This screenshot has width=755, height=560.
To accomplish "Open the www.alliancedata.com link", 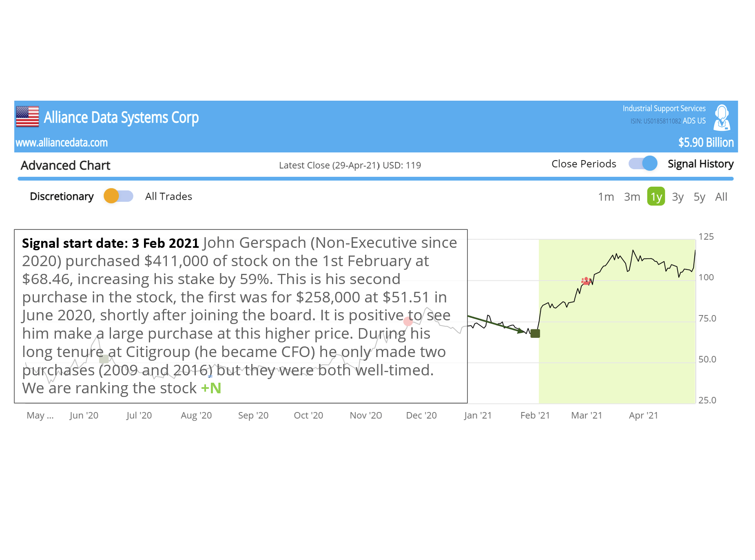I will tap(62, 143).
